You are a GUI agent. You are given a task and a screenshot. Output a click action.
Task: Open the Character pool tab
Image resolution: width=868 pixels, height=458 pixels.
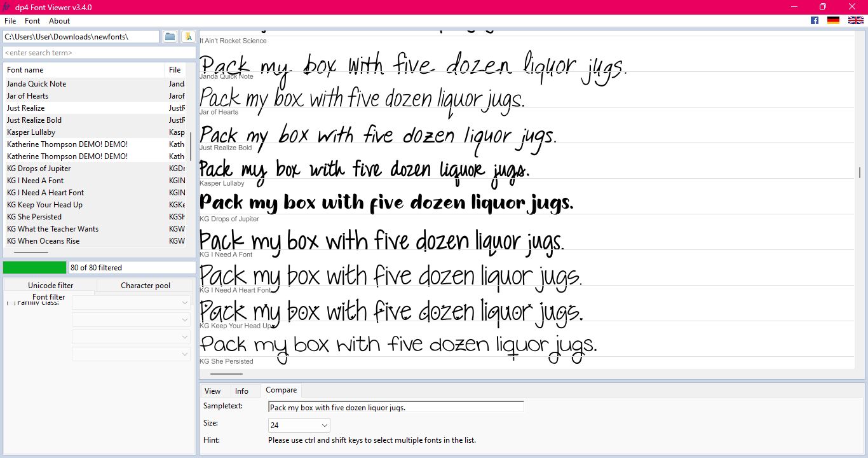pos(145,285)
